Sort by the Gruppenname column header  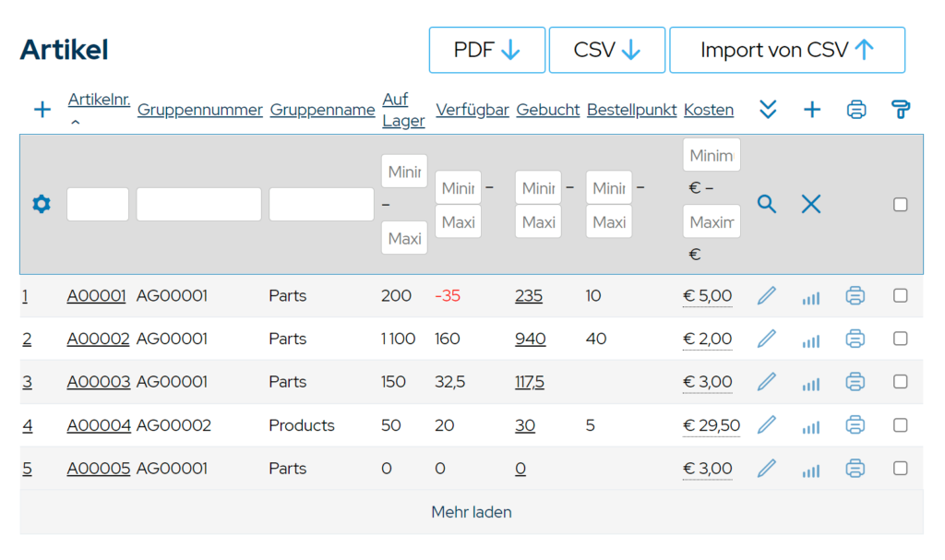322,110
